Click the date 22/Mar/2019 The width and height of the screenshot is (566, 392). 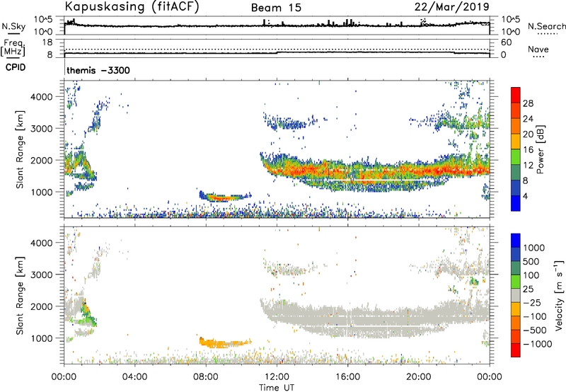451,7
